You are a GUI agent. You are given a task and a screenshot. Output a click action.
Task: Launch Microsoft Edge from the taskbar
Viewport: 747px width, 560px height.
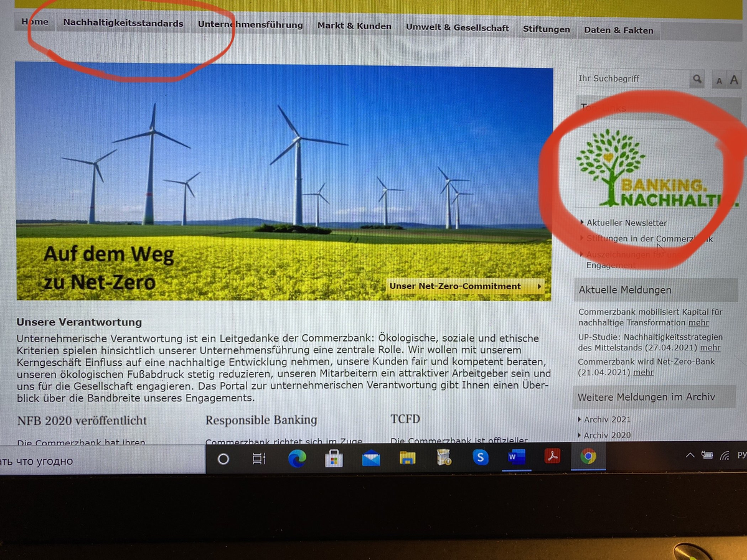(297, 459)
